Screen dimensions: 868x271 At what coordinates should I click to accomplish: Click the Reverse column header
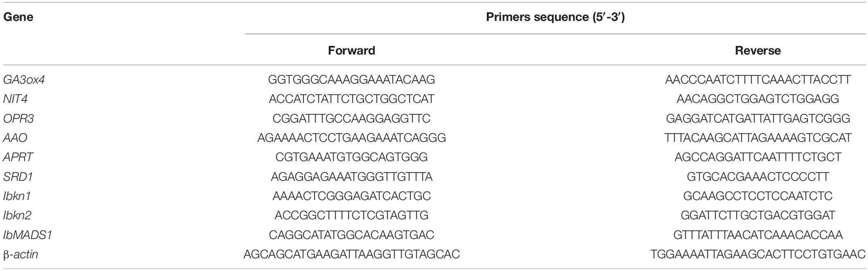[758, 50]
